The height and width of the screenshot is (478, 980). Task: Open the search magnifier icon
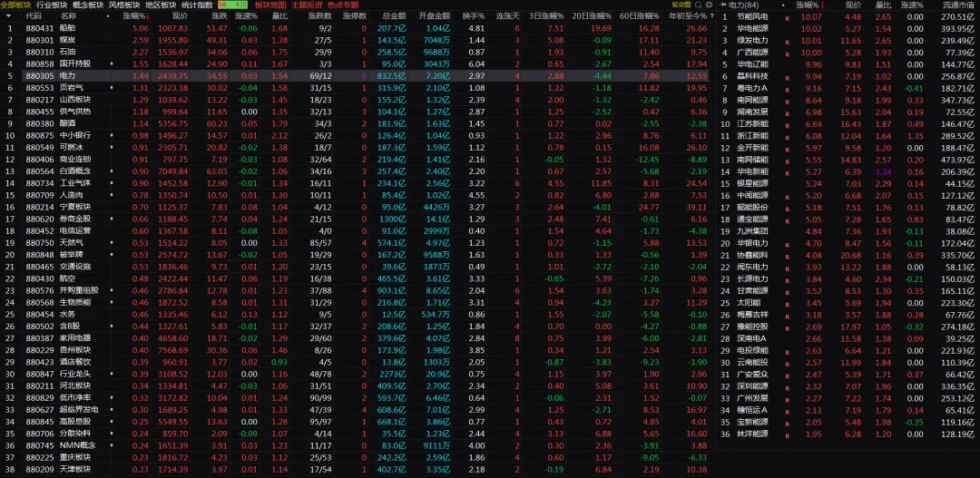point(700,5)
